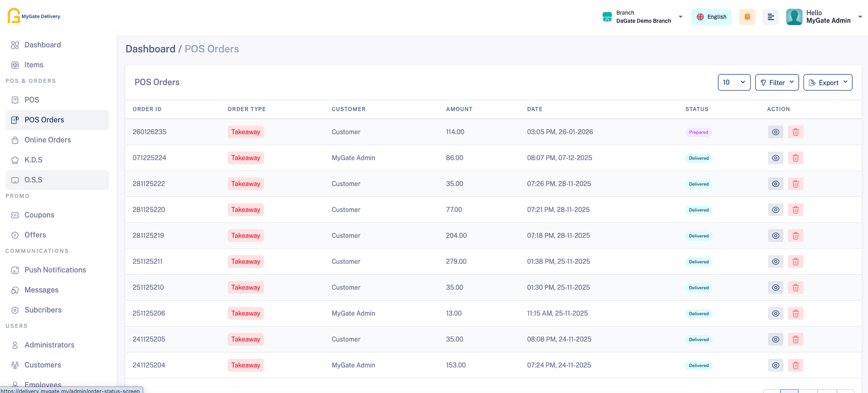The height and width of the screenshot is (393, 868).
Task: View details of order 251125211 with eye icon
Action: click(775, 262)
